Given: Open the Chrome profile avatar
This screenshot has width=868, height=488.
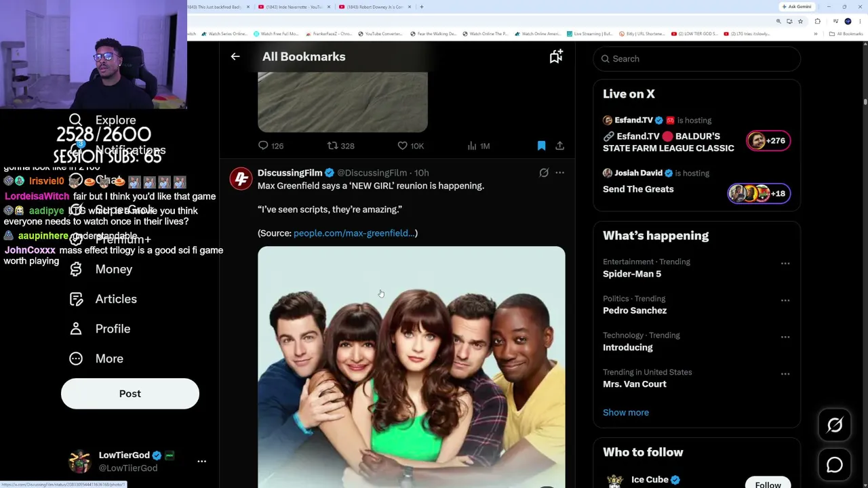Looking at the screenshot, I should [x=848, y=21].
